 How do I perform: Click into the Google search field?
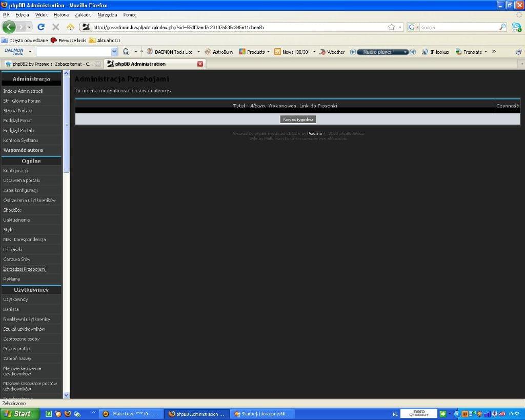click(459, 27)
